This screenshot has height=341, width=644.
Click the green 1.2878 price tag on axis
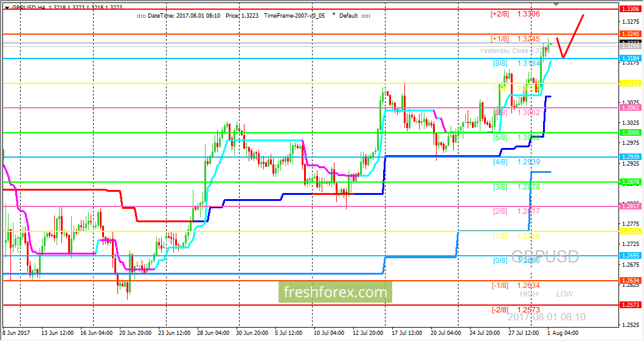[x=630, y=182]
